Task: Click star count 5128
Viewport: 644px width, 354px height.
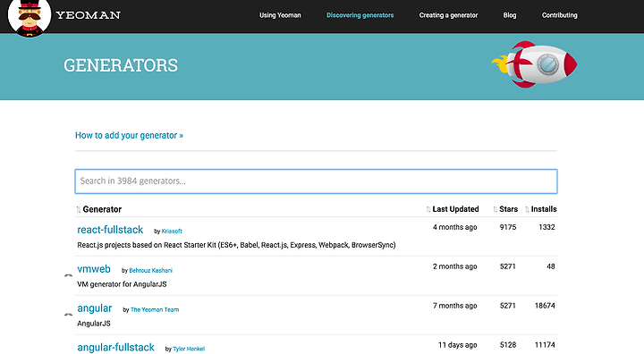Action: click(x=508, y=345)
